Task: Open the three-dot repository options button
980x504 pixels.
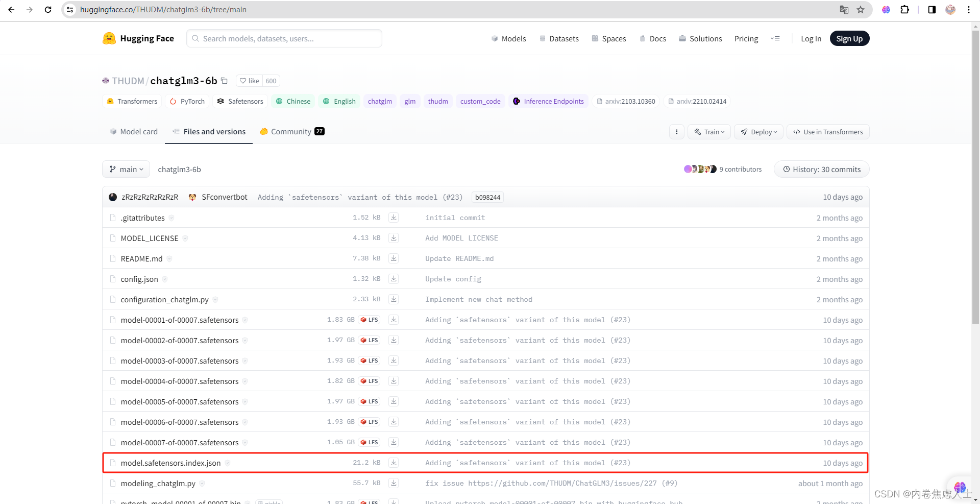Action: tap(677, 132)
